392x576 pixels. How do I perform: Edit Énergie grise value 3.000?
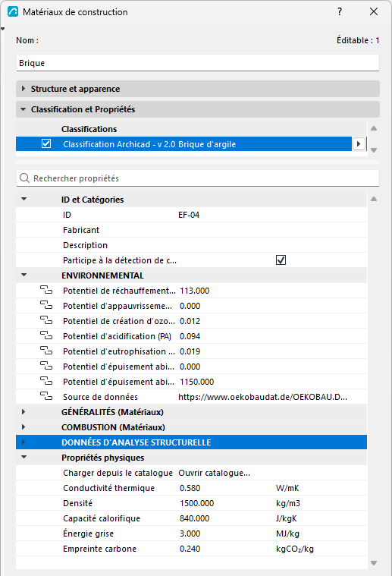coord(190,534)
